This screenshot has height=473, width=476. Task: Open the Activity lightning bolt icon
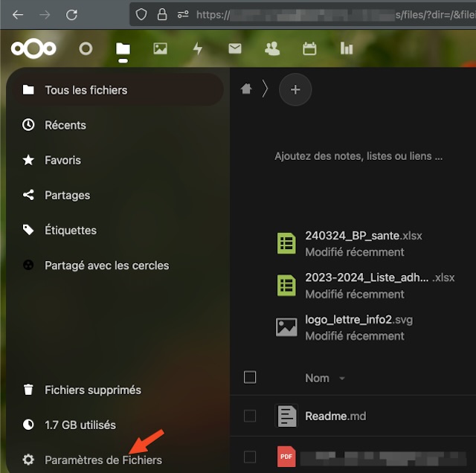point(197,49)
